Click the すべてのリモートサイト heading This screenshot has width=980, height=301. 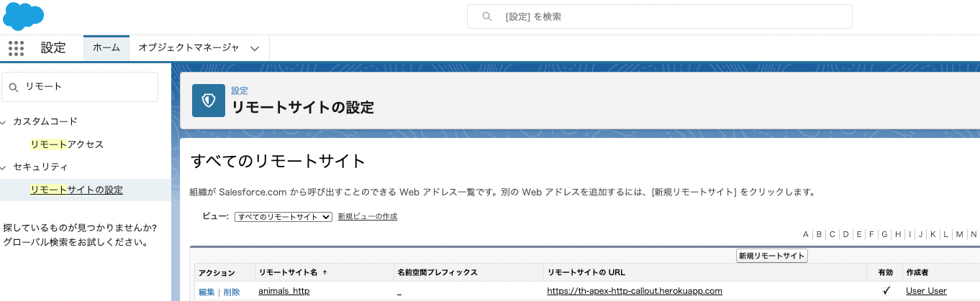[x=278, y=160]
